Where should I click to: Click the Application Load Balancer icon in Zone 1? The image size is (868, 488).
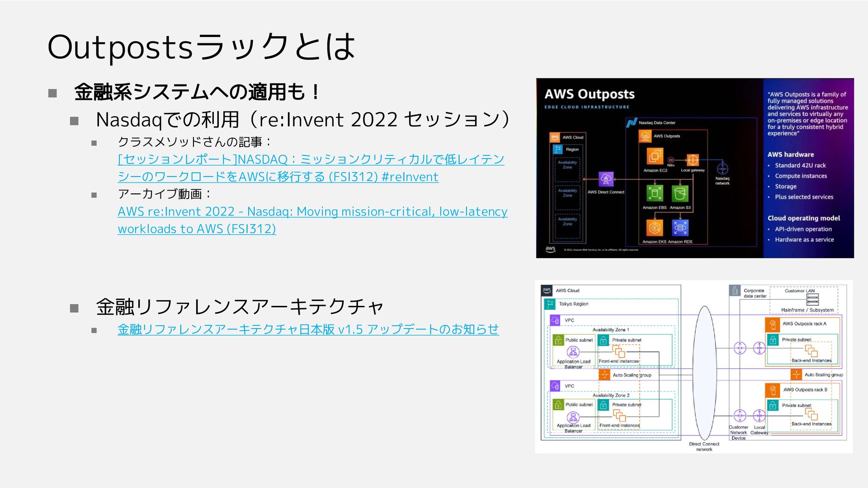(x=573, y=352)
